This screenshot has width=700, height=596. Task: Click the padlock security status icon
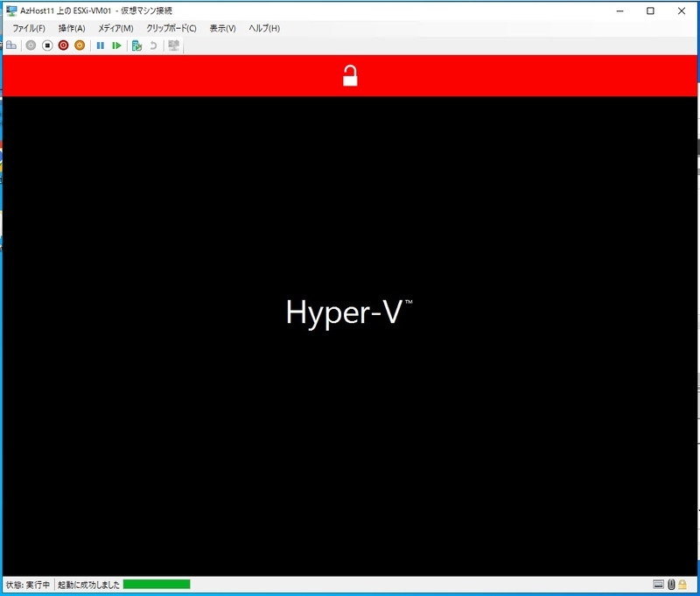point(682,584)
